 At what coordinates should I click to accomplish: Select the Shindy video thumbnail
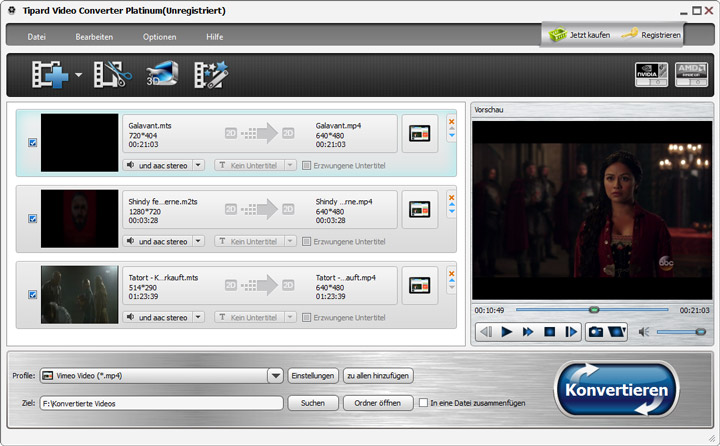[79, 219]
